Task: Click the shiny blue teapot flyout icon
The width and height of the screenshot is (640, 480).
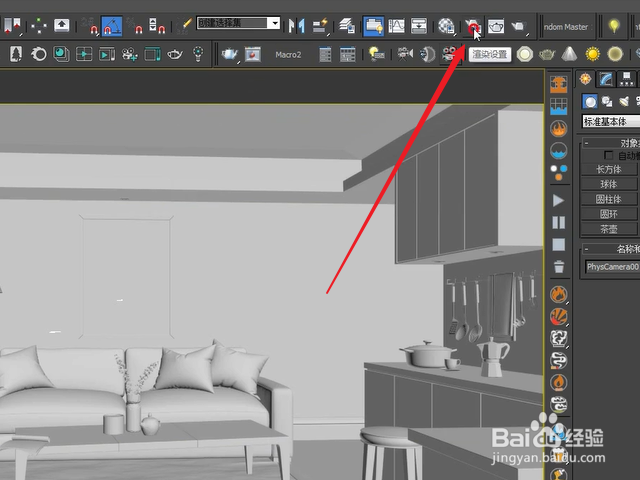Action: coord(230,54)
